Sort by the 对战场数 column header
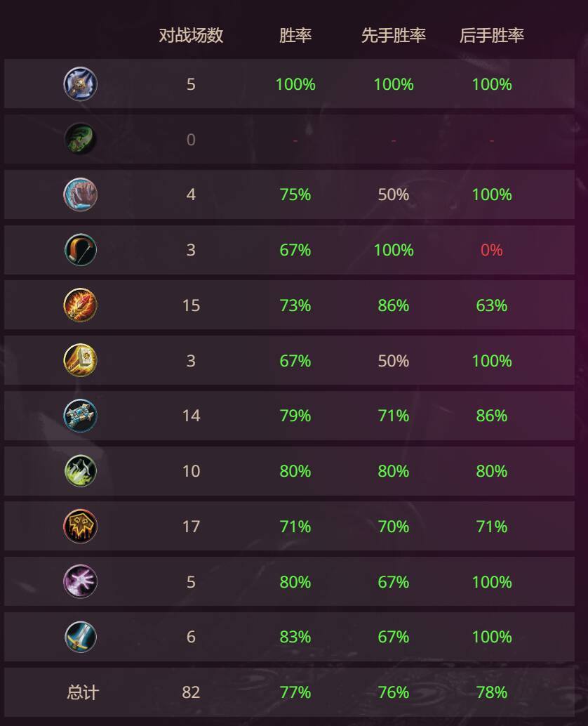588x726 pixels. [191, 35]
